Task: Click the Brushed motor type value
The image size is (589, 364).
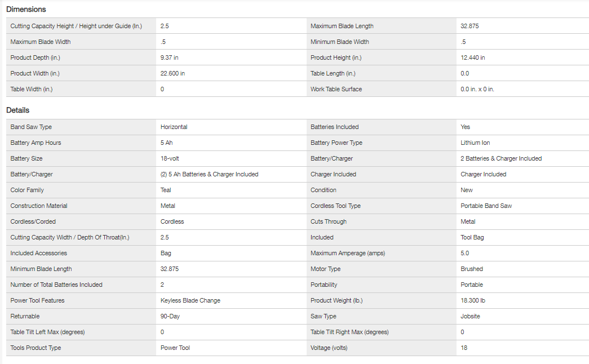Action: click(x=471, y=269)
